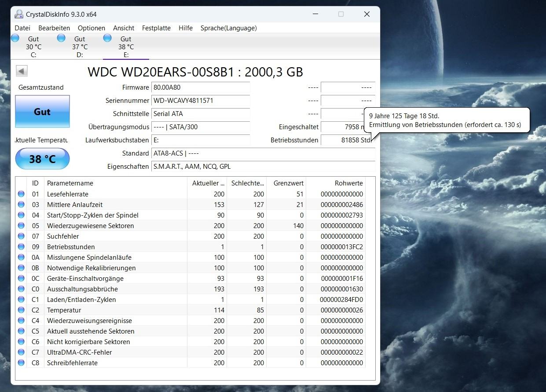
Task: Click status orb of UltraDMA-CRC-Fehler row
Action: 21,352
